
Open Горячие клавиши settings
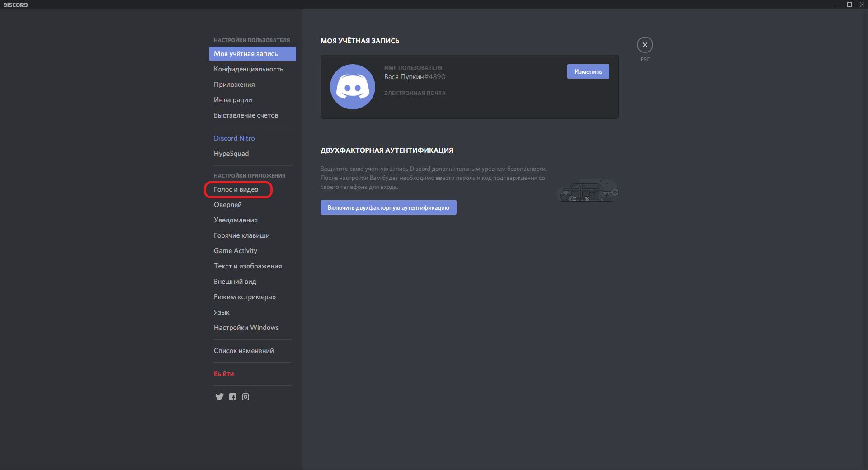pyautogui.click(x=253, y=235)
